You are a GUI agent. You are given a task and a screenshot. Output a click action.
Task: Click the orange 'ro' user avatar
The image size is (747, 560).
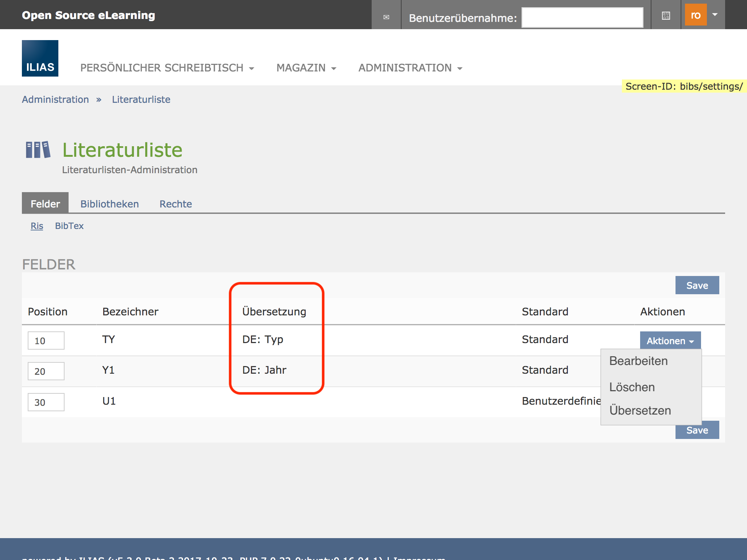696,15
